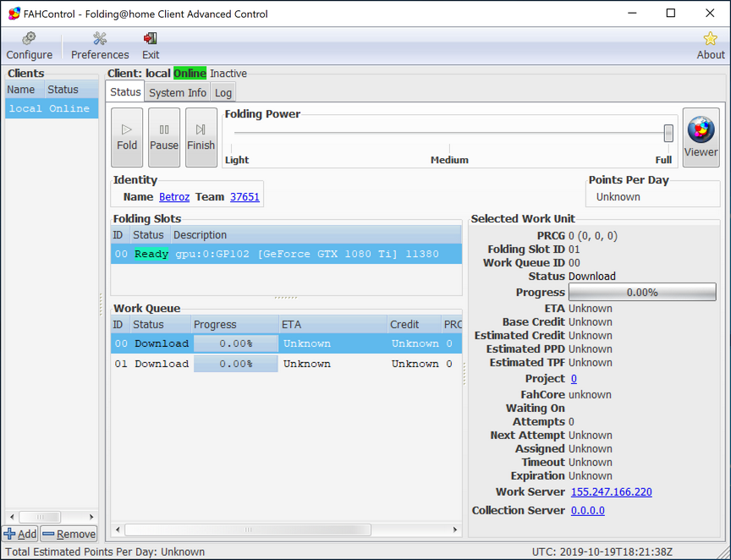731x560 pixels.
Task: Select folding slot 00 GeForce GTX 1080 Ti
Action: click(x=286, y=254)
